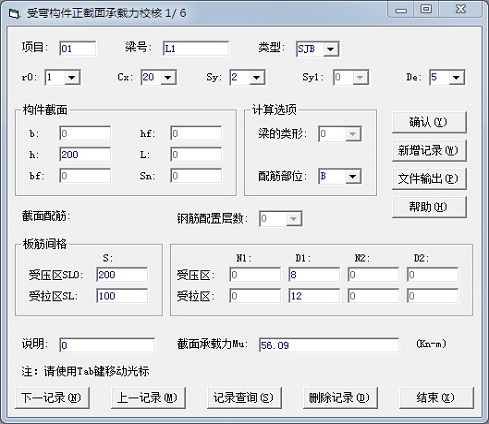
Task: Click the hf input field
Action: (x=196, y=134)
